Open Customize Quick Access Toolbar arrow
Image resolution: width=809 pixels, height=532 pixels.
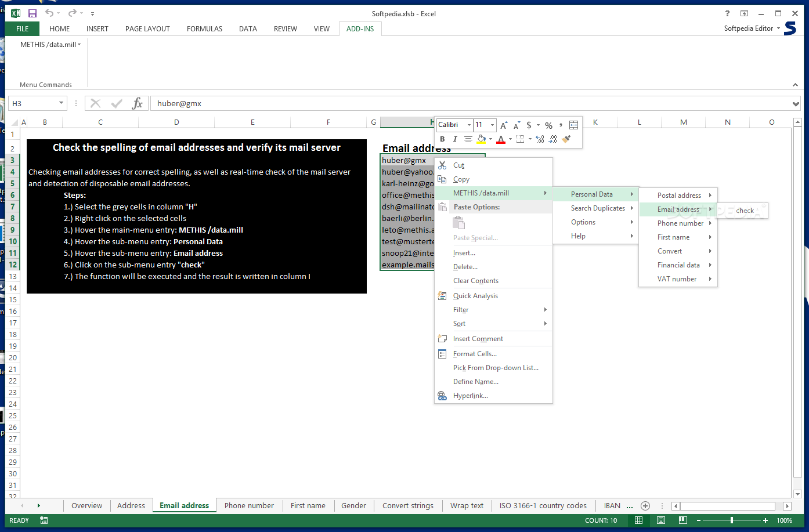(93, 13)
